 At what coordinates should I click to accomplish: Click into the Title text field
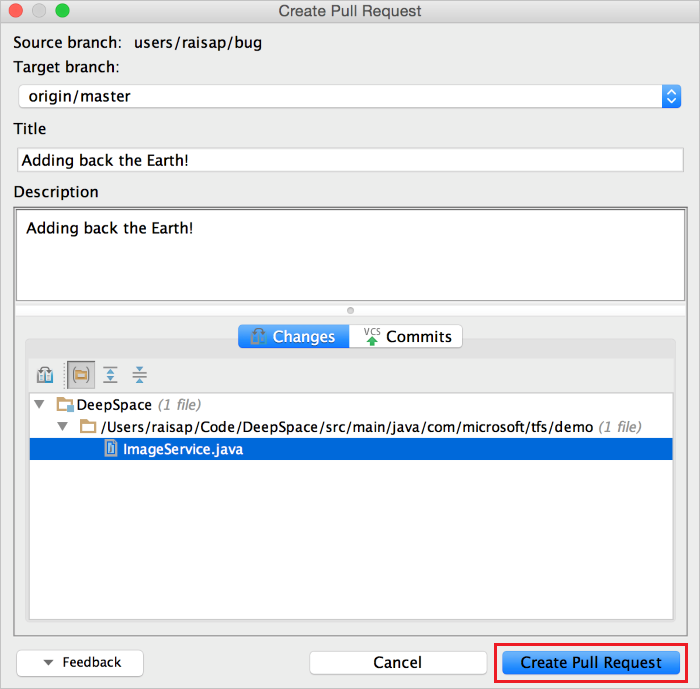click(x=349, y=160)
